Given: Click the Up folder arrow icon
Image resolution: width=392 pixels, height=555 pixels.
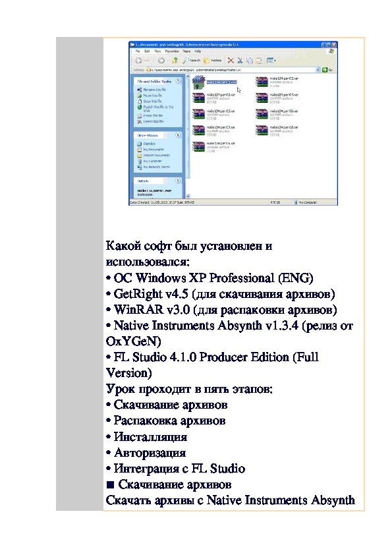Looking at the screenshot, I should tap(175, 61).
